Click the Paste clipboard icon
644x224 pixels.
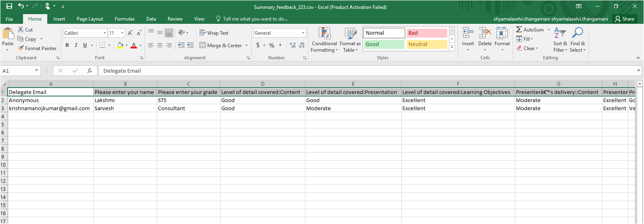tap(8, 34)
